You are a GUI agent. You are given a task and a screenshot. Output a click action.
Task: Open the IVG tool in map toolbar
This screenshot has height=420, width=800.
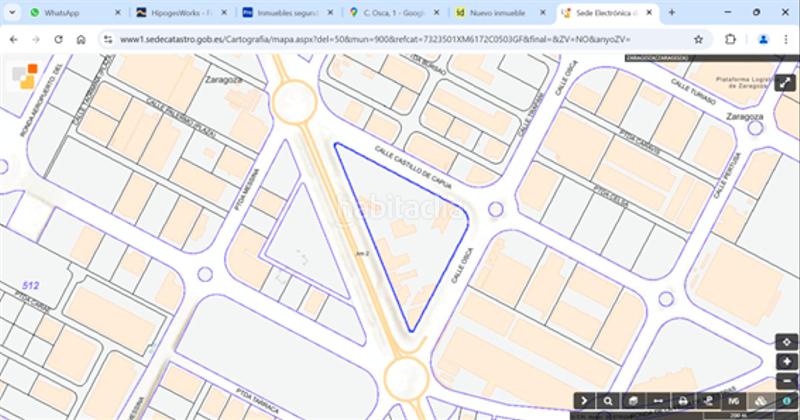735,400
